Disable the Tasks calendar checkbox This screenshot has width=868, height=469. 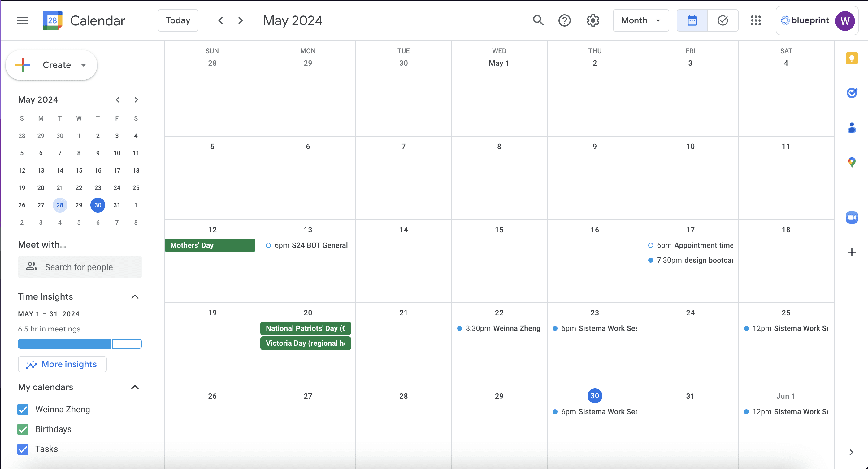coord(23,449)
